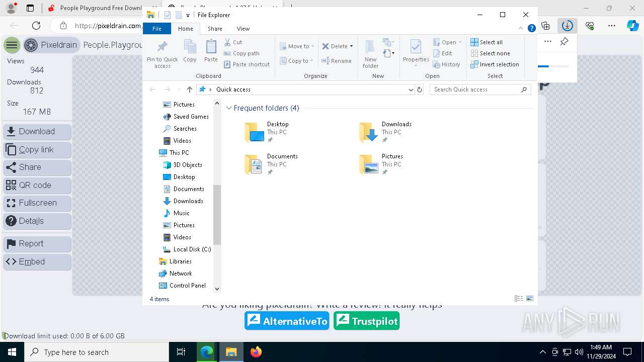Select Searches in navigation pane
Screen dimensions: 644x362
(180, 129)
